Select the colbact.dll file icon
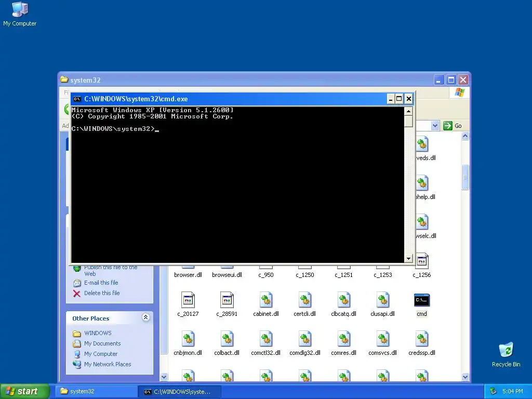This screenshot has width=532, height=399. (227, 339)
